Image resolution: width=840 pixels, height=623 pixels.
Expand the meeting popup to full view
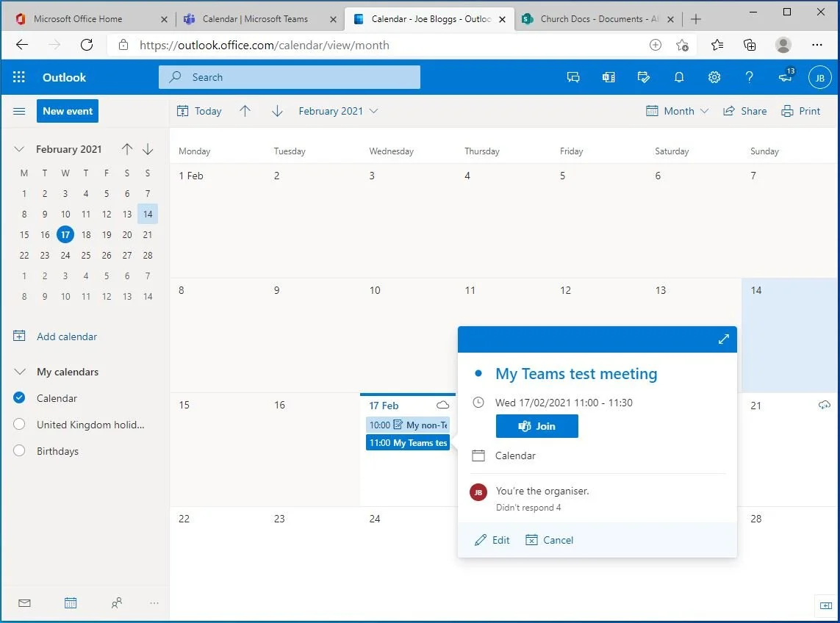[724, 339]
